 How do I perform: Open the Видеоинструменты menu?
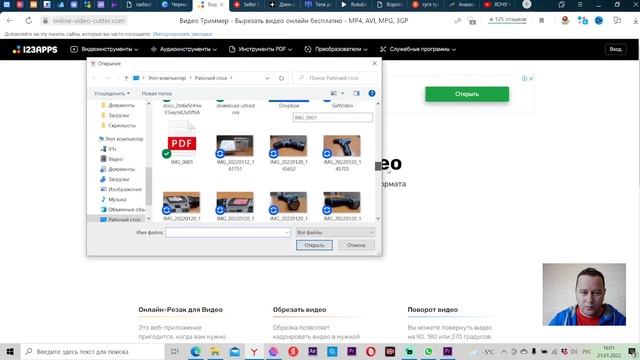coord(104,49)
